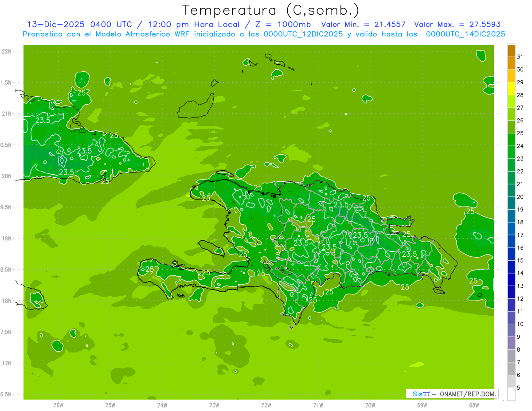Screen dimensions: 532x411
Task: Click the '69W' longitude axis label
Action: click(x=422, y=405)
